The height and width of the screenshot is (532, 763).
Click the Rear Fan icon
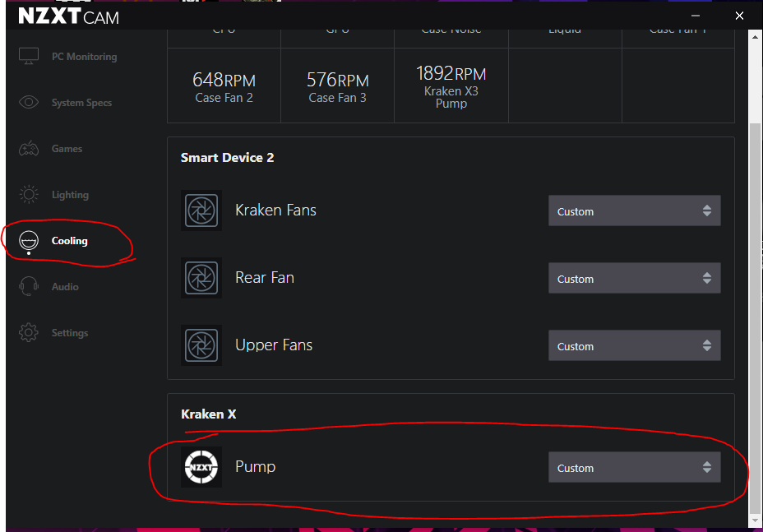click(201, 278)
